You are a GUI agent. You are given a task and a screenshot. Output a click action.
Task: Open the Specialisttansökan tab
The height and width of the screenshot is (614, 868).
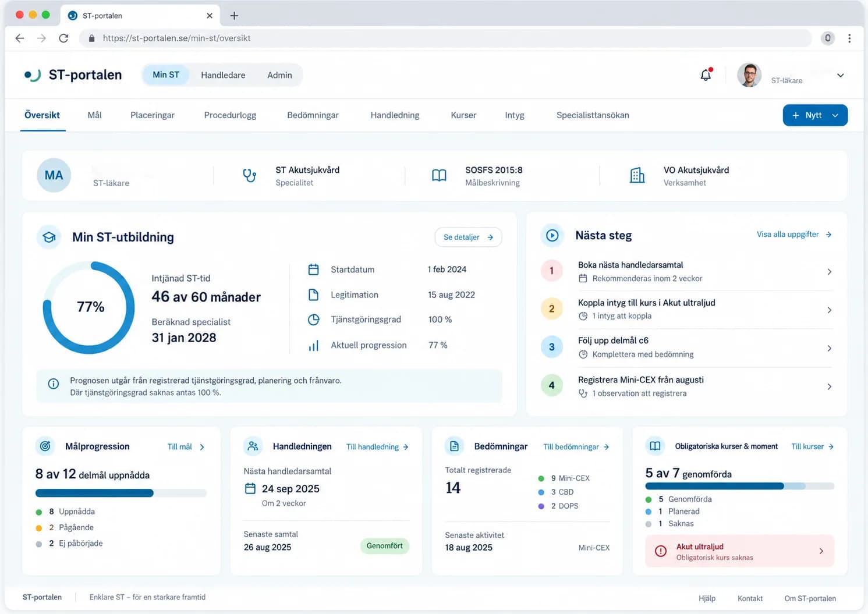(x=593, y=115)
